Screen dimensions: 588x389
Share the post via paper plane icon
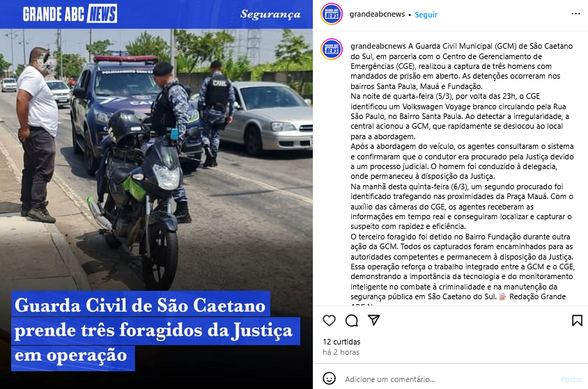pyautogui.click(x=374, y=320)
